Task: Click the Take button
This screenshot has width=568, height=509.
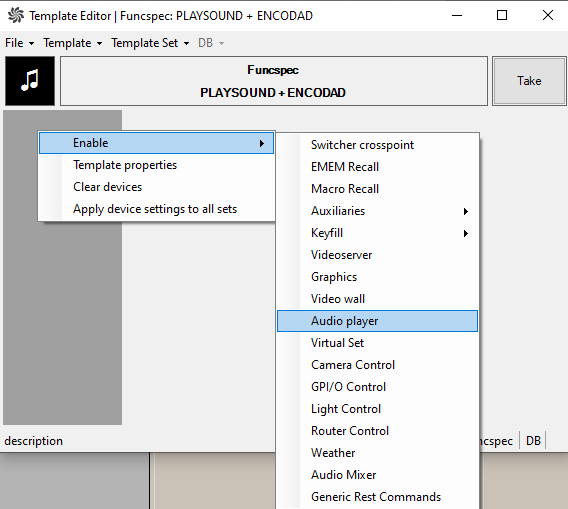Action: [x=529, y=81]
